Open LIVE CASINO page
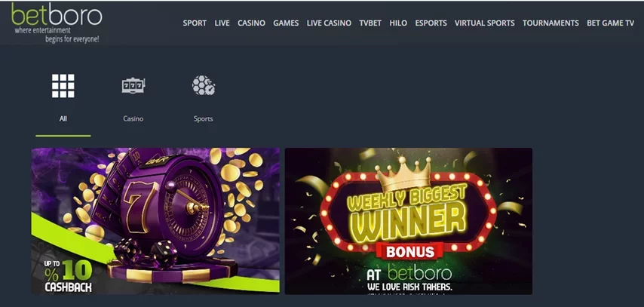 [329, 23]
